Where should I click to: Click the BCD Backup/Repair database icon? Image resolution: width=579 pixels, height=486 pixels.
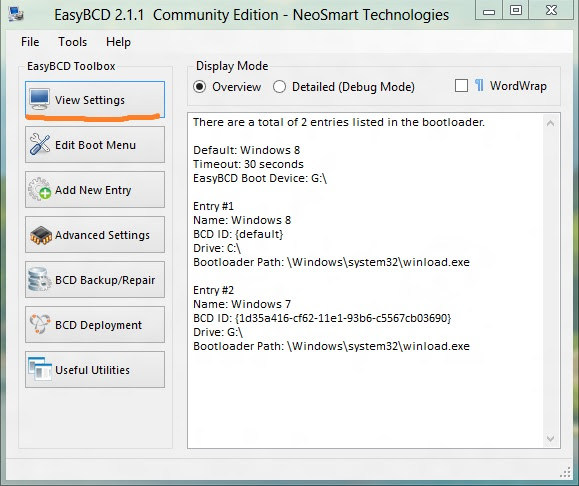click(x=40, y=279)
